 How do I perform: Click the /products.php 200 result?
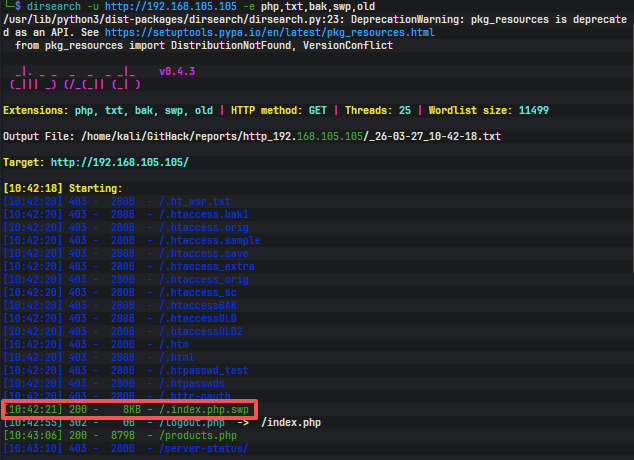(198, 435)
